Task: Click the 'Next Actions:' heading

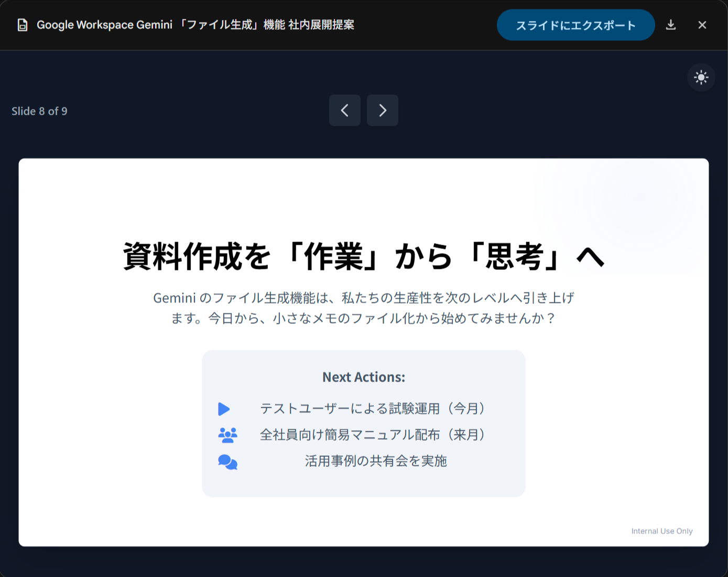Action: 364,377
